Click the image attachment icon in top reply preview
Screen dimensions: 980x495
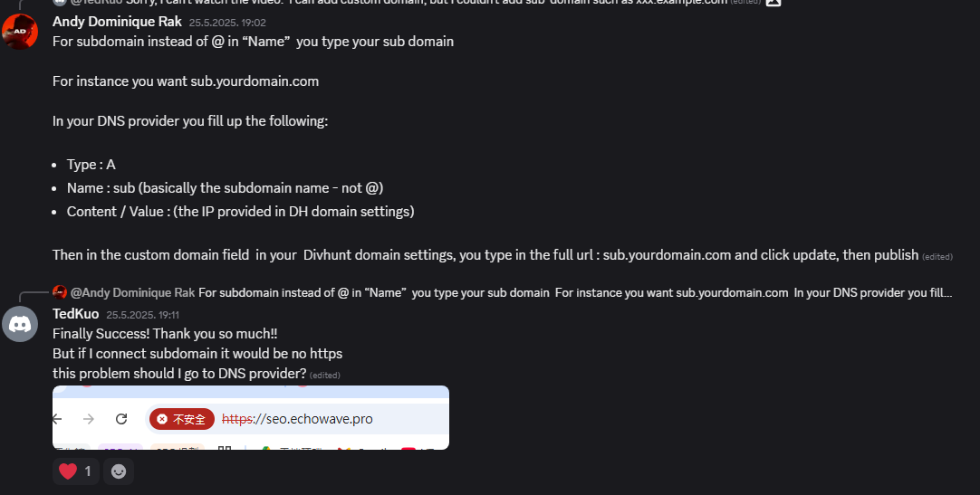coord(773,1)
